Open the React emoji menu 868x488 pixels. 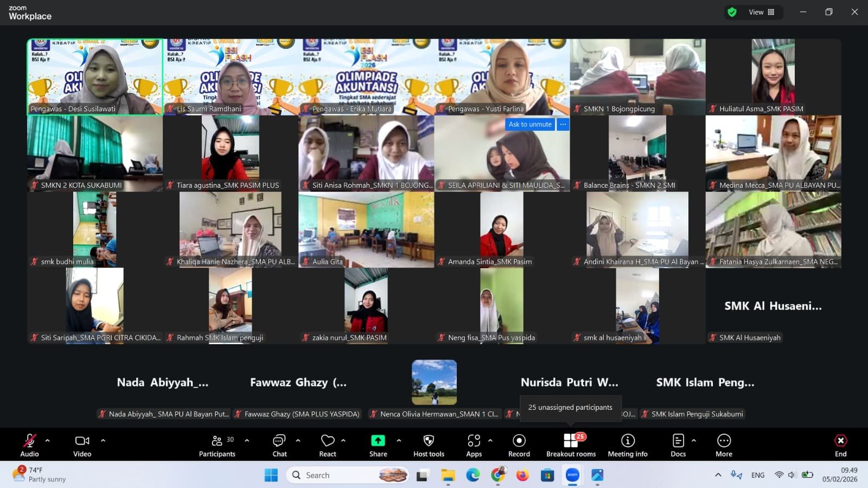coord(327,445)
